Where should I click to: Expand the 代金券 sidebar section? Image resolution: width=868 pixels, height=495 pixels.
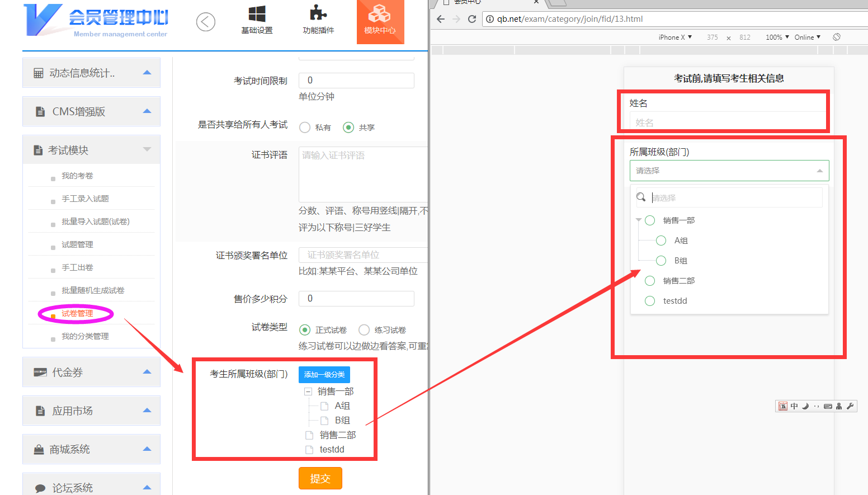tap(91, 373)
